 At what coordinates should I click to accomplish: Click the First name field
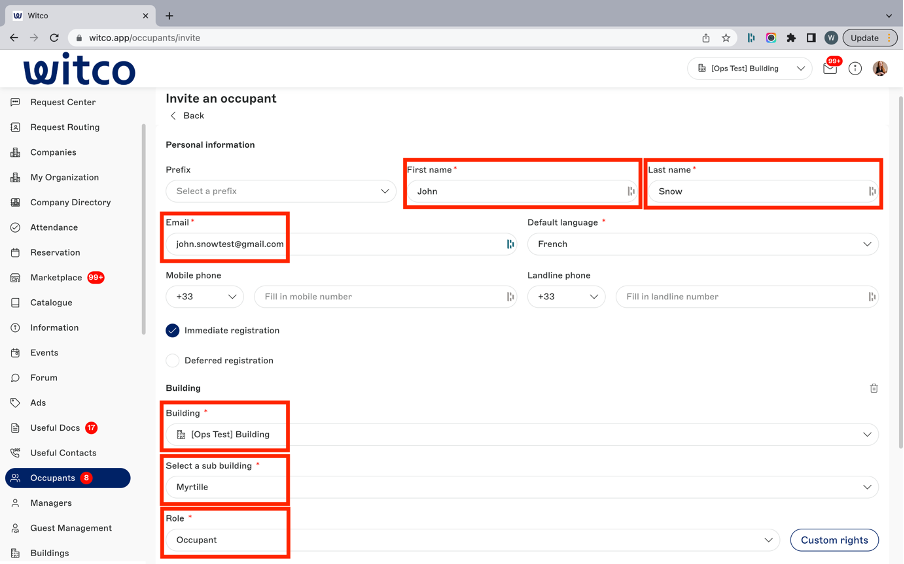pyautogui.click(x=522, y=191)
